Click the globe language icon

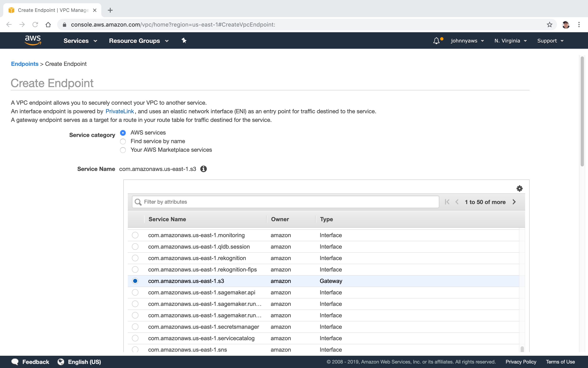tap(61, 362)
